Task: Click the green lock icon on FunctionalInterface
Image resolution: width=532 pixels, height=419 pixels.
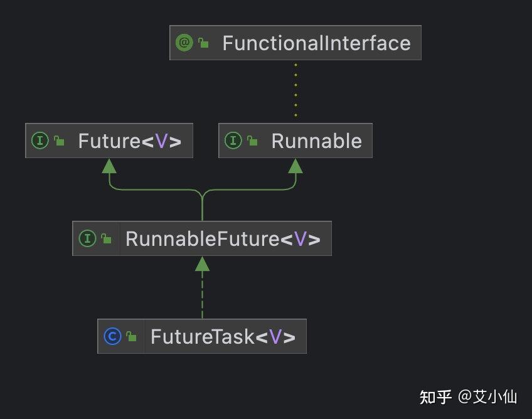Action: [203, 43]
